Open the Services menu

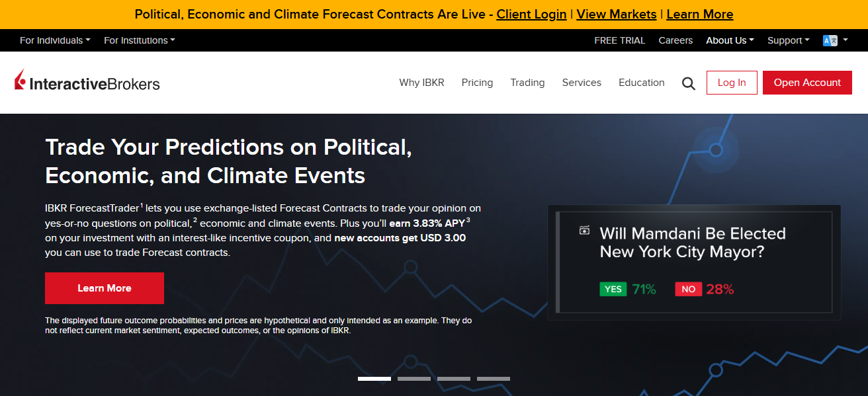point(582,83)
